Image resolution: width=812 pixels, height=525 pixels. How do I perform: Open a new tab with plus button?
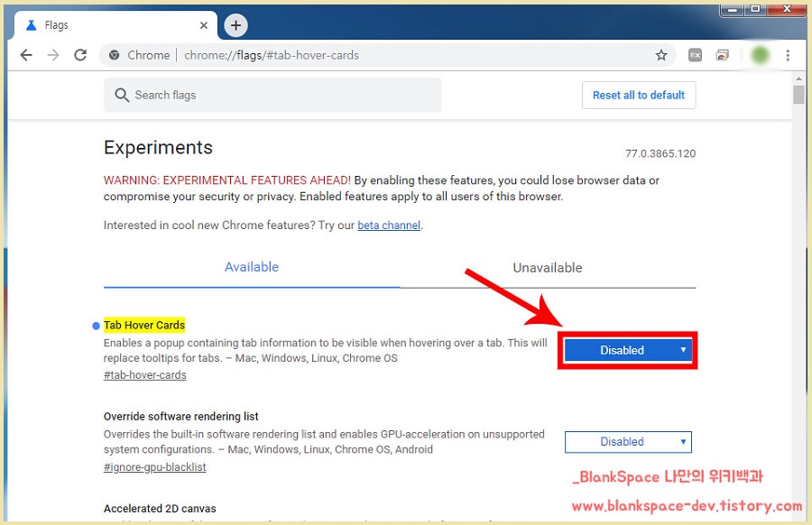pyautogui.click(x=235, y=25)
